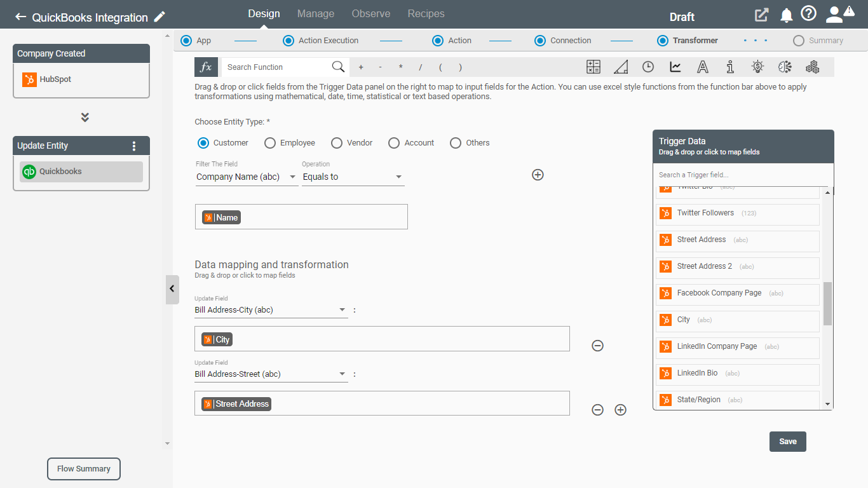Image resolution: width=868 pixels, height=488 pixels.
Task: Click the fx function icon
Action: tap(206, 67)
